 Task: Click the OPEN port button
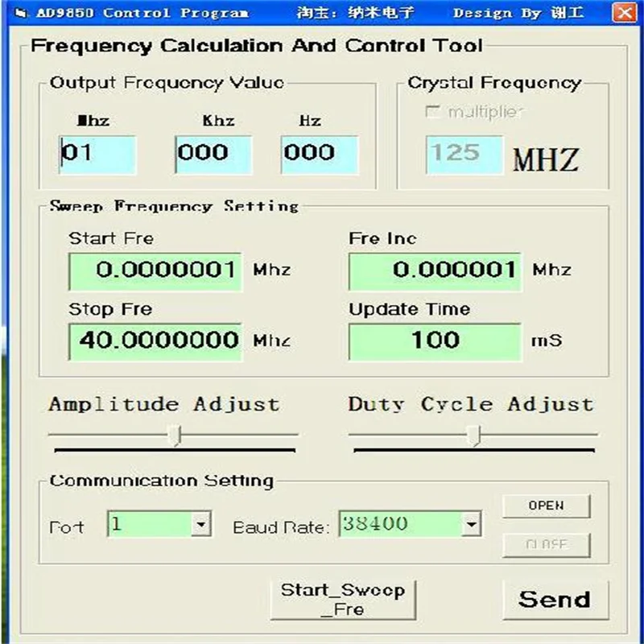click(547, 506)
